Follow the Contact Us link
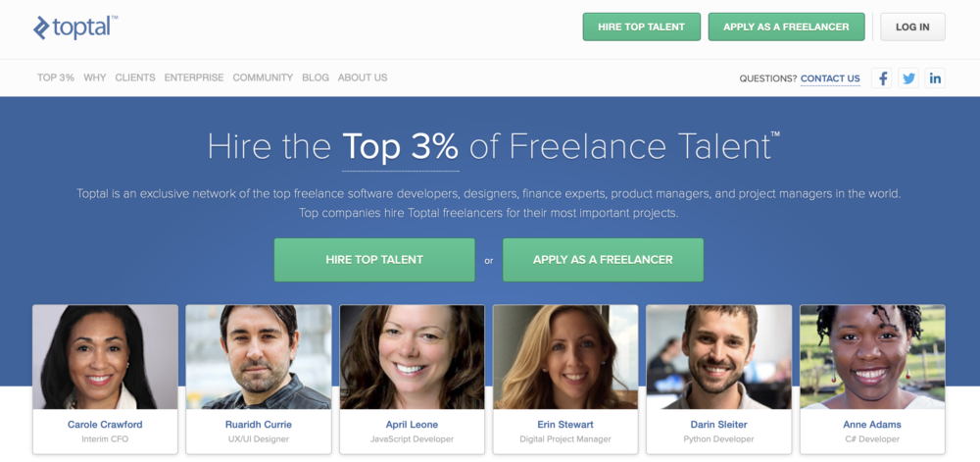This screenshot has height=462, width=980. click(x=830, y=78)
